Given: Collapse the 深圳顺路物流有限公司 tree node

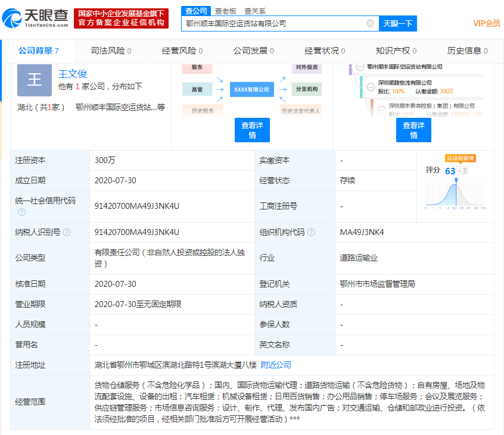Looking at the screenshot, I should click(x=371, y=87).
